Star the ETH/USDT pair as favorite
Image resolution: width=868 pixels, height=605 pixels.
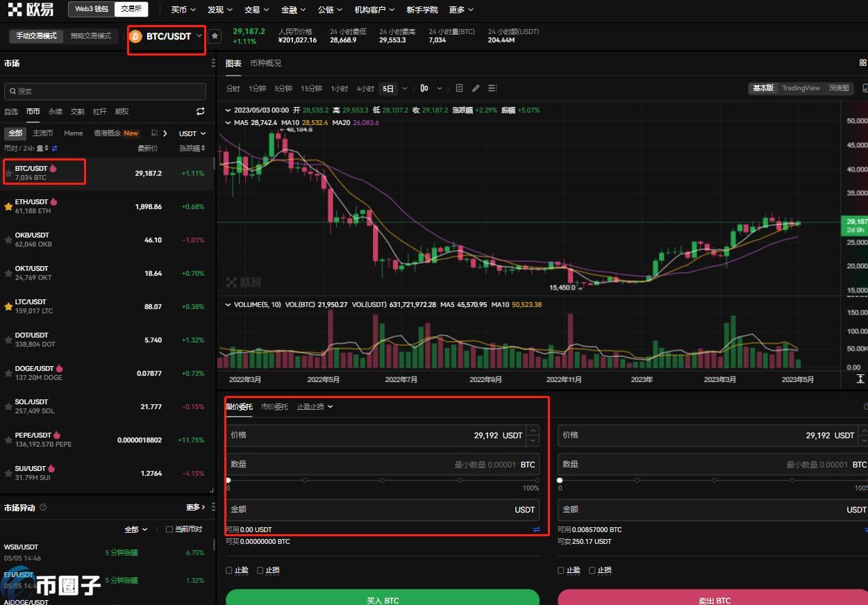pos(8,206)
